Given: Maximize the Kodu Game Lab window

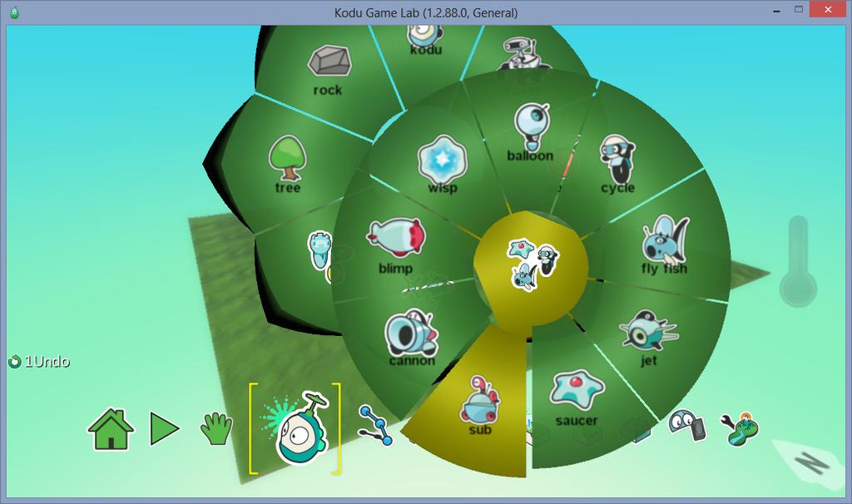Looking at the screenshot, I should [798, 9].
